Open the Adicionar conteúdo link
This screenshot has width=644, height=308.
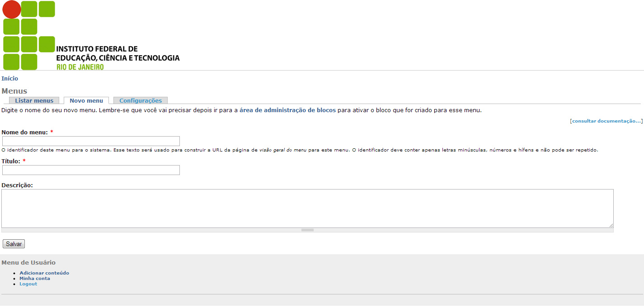coord(44,273)
